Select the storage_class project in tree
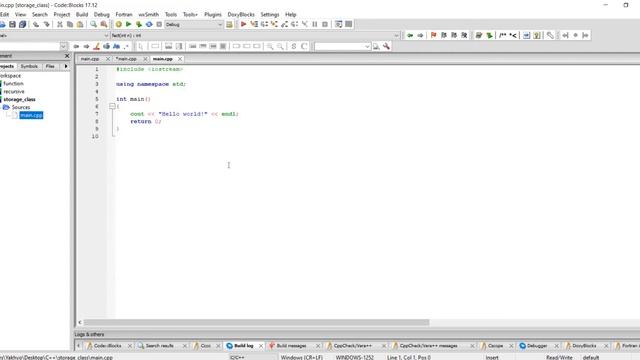This screenshot has width=640, height=360. click(x=19, y=99)
